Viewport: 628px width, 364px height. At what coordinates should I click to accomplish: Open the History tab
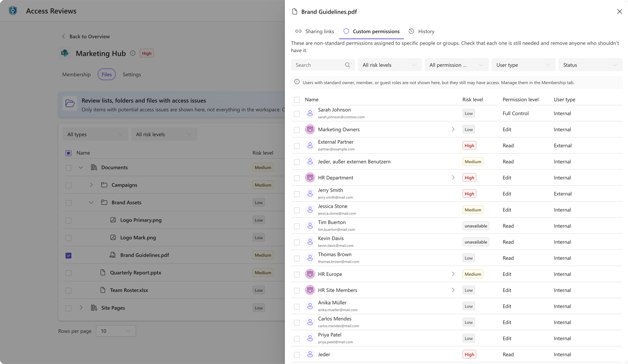422,31
